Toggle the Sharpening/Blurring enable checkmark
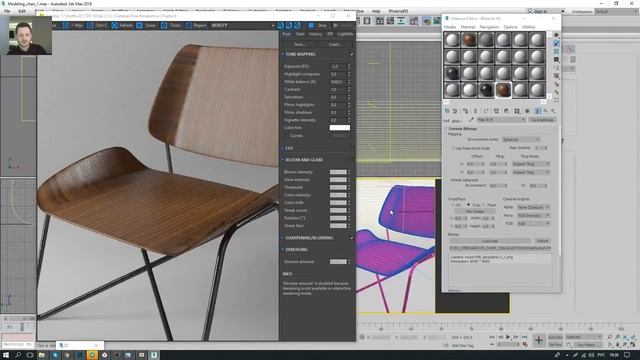640x360 pixels. [351, 238]
